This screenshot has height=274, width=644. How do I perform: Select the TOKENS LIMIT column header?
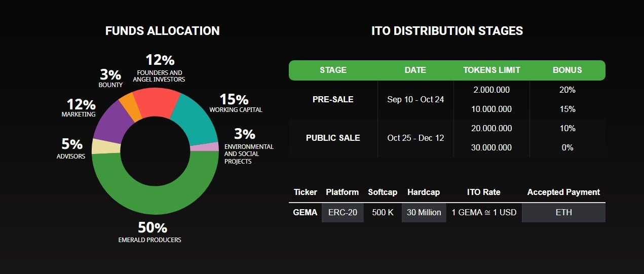(x=491, y=70)
